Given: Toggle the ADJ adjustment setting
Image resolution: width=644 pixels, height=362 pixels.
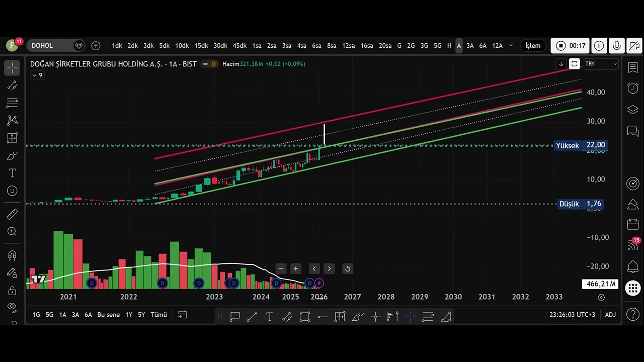Looking at the screenshot, I should (x=610, y=315).
